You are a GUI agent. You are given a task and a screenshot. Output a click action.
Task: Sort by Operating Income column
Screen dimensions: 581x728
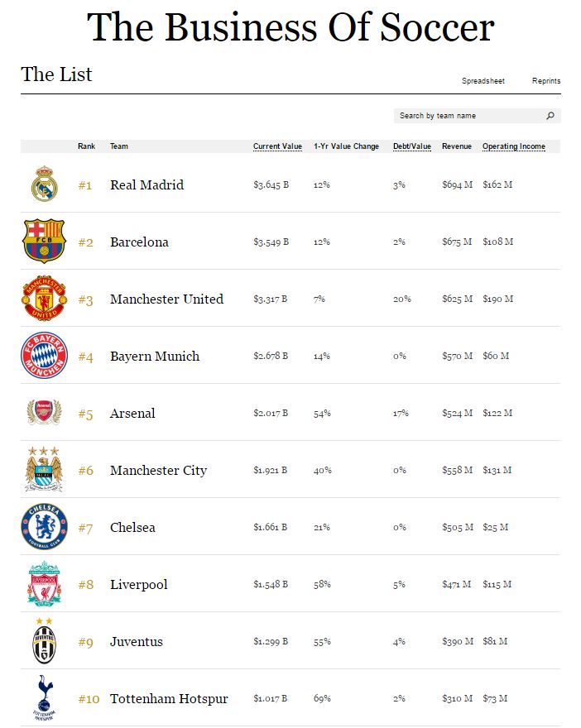coord(514,146)
